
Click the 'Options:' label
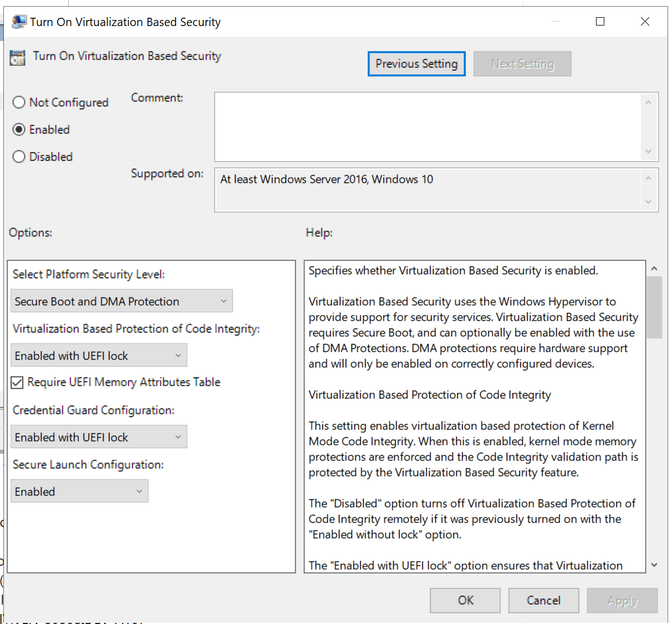pyautogui.click(x=30, y=232)
